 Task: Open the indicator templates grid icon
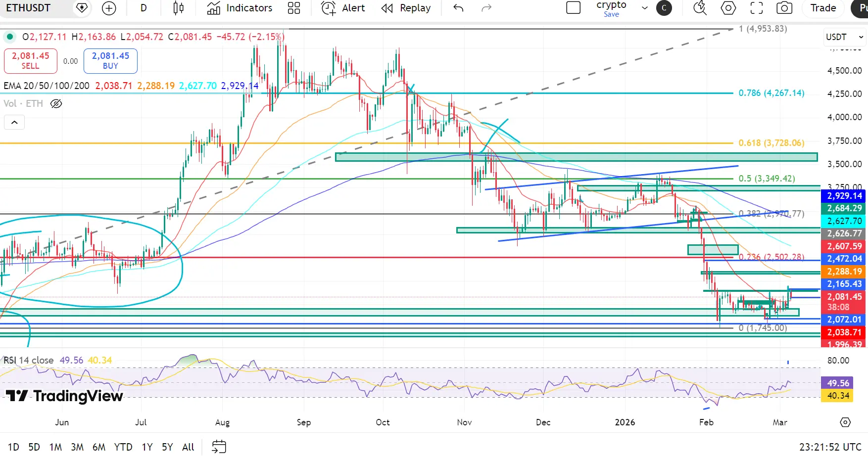point(294,8)
